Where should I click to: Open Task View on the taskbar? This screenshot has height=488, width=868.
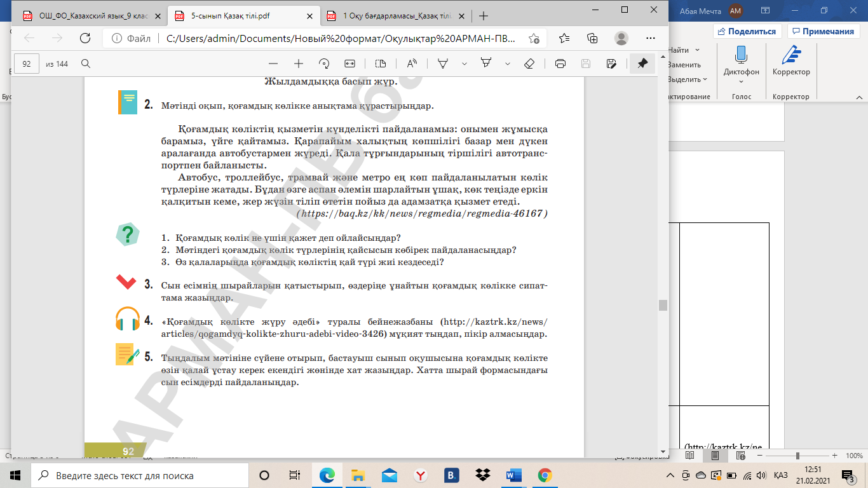295,475
